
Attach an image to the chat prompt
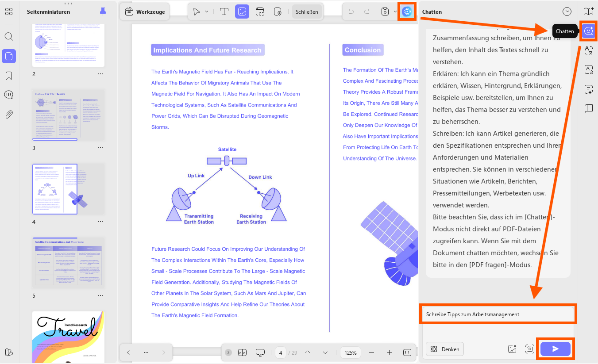pyautogui.click(x=512, y=349)
